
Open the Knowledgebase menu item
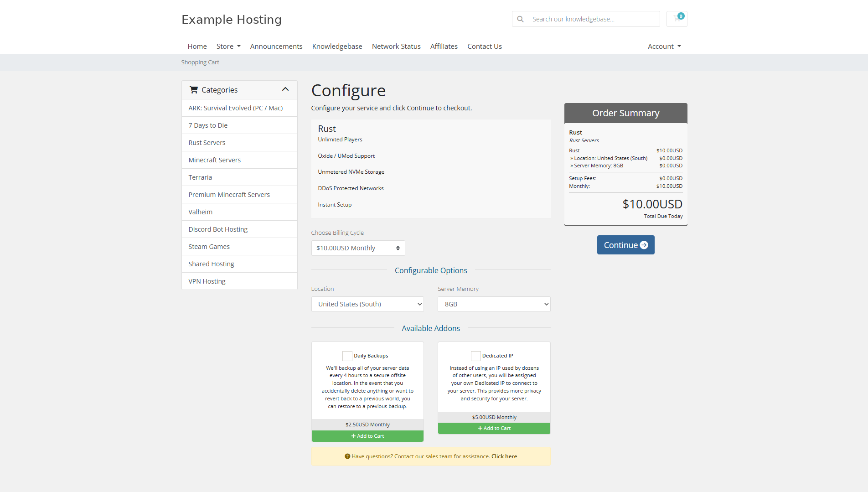pyautogui.click(x=337, y=46)
